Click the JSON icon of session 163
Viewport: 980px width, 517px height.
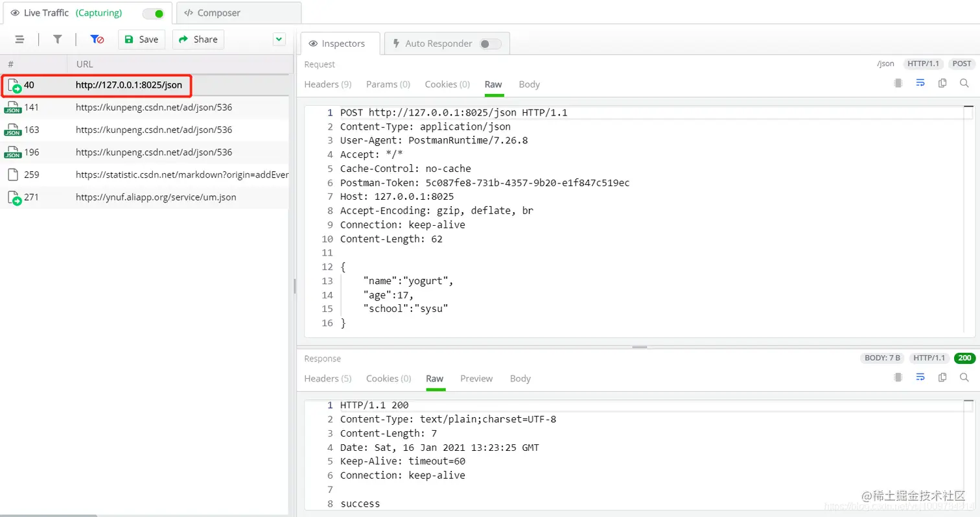[12, 130]
